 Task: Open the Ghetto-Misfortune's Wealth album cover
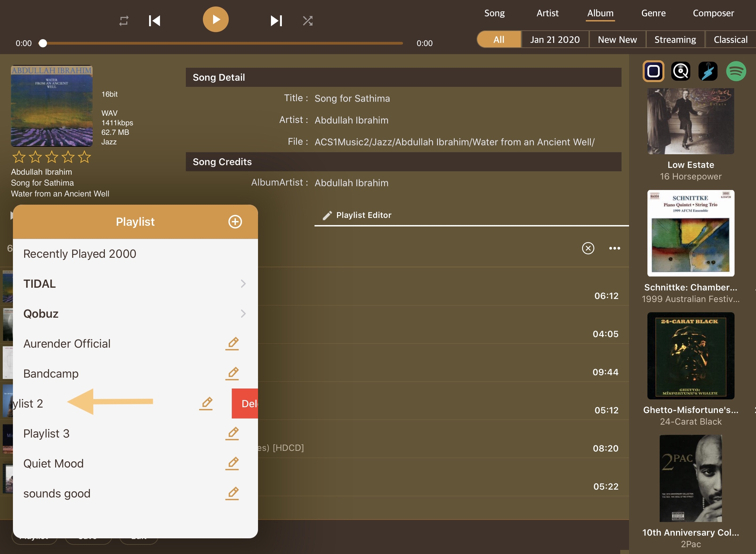(x=691, y=356)
